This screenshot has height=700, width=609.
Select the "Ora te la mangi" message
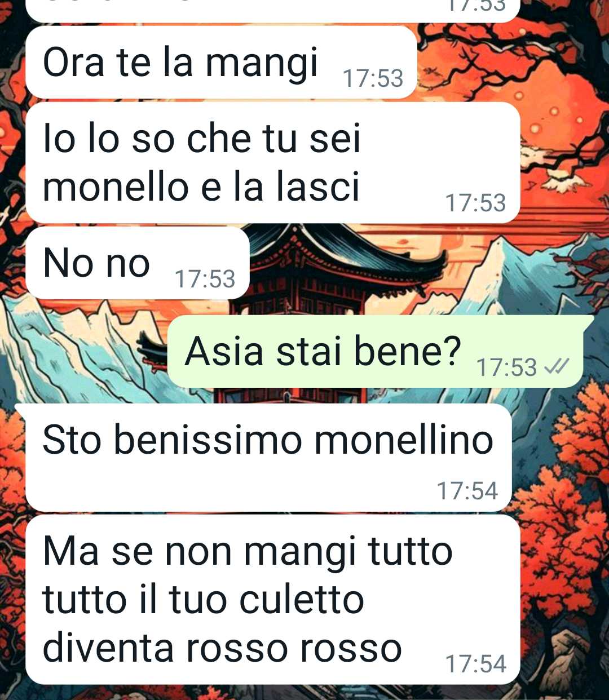[x=221, y=63]
